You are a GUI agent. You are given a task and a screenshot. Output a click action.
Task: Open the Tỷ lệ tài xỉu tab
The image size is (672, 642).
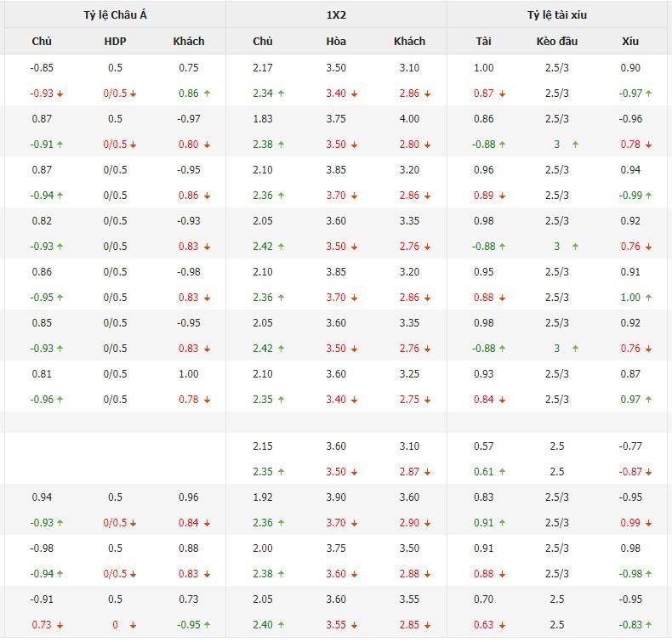click(557, 14)
